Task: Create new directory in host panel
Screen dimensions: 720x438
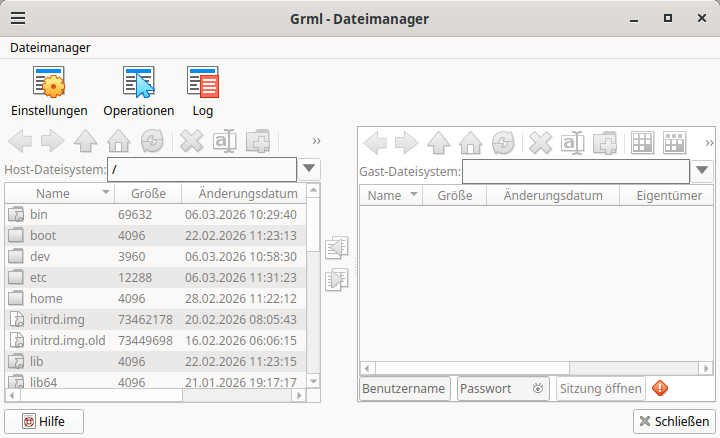Action: (257, 142)
